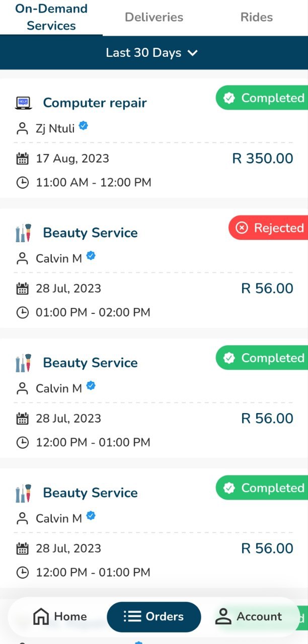Click the clock icon beside 01:00 PM - 02:00 PM
Image resolution: width=308 pixels, height=644 pixels.
[22, 312]
